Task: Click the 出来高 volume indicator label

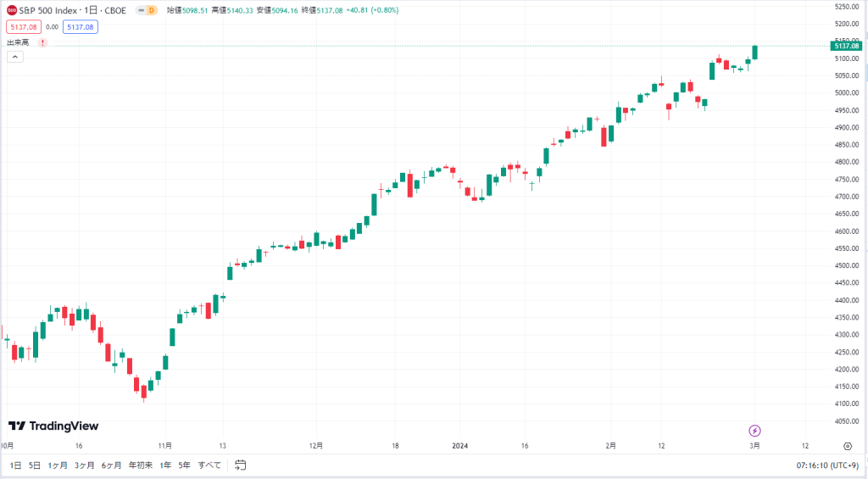Action: (x=18, y=42)
